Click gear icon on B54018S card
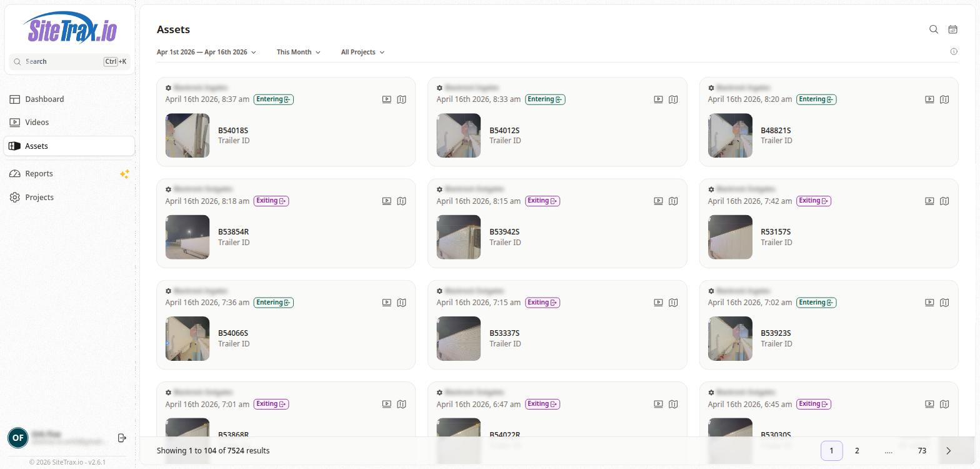Image resolution: width=980 pixels, height=469 pixels. click(x=168, y=88)
